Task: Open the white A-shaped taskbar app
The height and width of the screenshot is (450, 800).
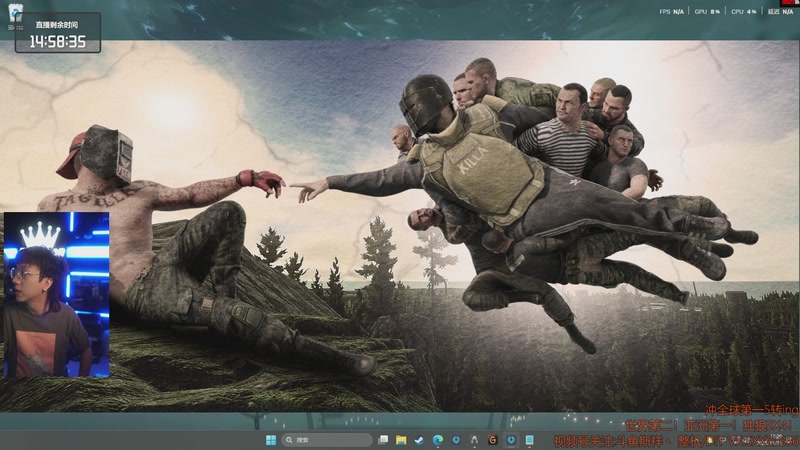Action: coord(474,440)
